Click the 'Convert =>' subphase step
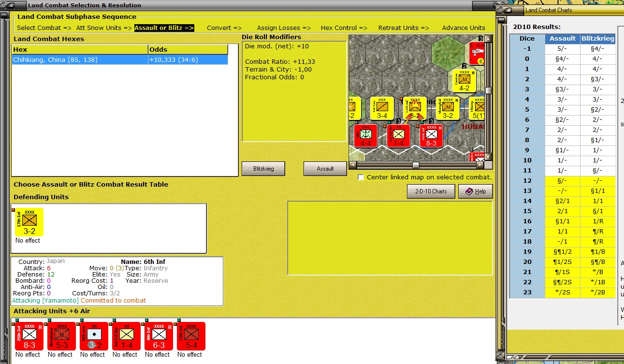The height and width of the screenshot is (364, 624). (x=224, y=28)
